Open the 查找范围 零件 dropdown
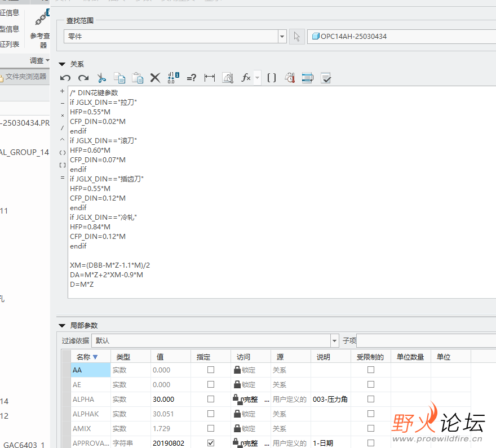 coord(282,37)
